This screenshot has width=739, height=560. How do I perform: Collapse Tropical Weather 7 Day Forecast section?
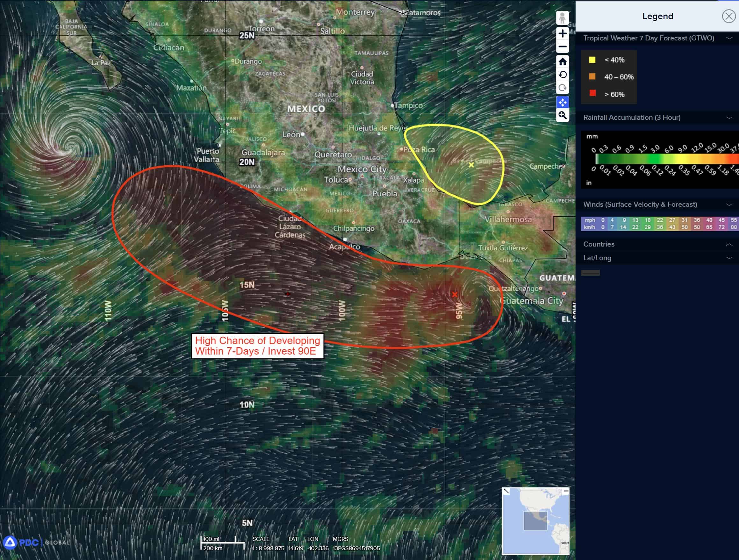point(729,39)
